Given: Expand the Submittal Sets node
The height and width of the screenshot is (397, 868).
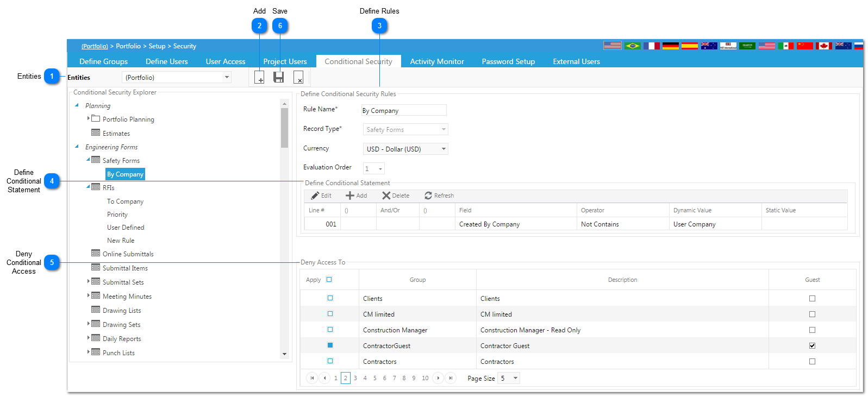Looking at the screenshot, I should coord(89,281).
